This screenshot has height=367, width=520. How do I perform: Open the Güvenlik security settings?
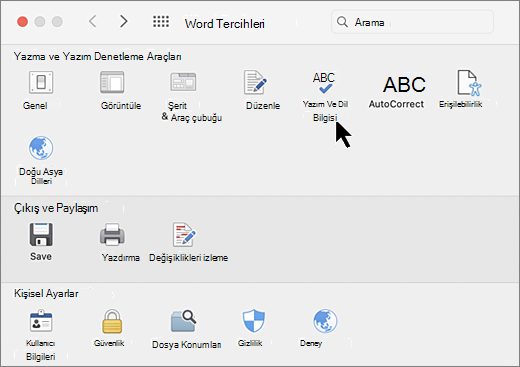pyautogui.click(x=112, y=321)
